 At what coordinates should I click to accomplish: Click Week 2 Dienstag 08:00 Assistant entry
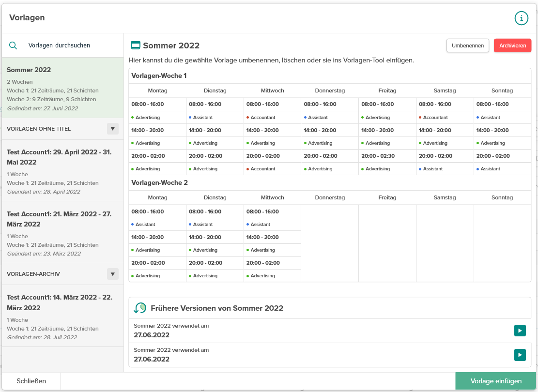coord(200,224)
